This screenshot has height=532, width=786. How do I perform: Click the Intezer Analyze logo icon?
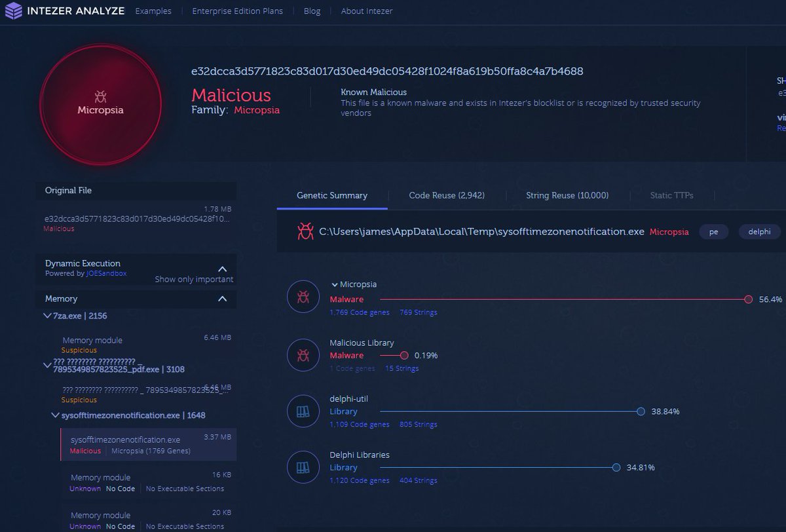(x=12, y=11)
